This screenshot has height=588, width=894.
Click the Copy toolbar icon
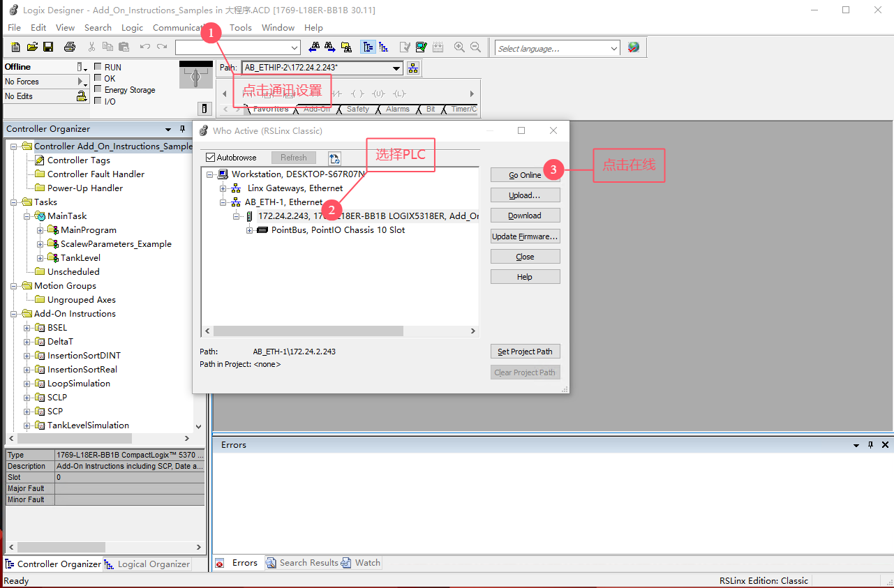[x=107, y=47]
